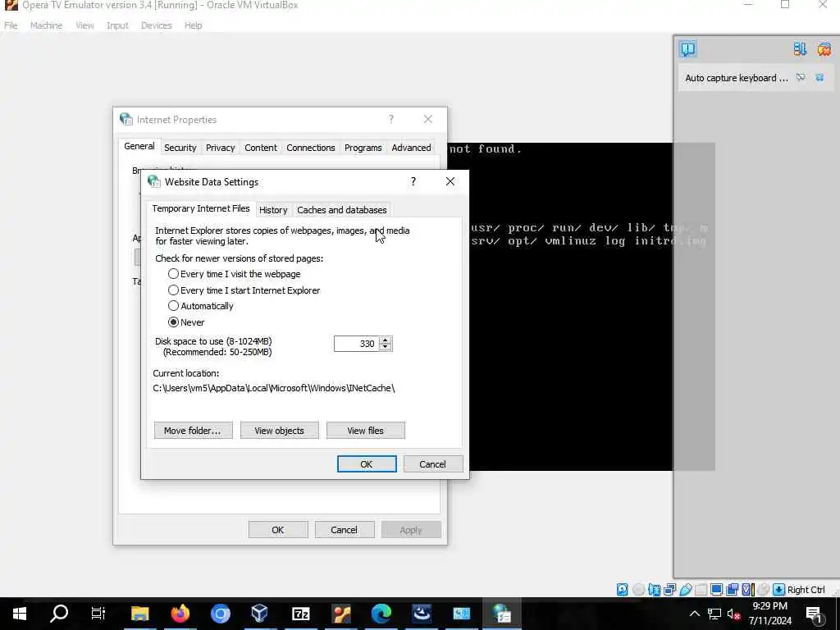Viewport: 840px width, 630px height.
Task: Click the network adapter status icon in VirtualBox
Action: pos(669,589)
